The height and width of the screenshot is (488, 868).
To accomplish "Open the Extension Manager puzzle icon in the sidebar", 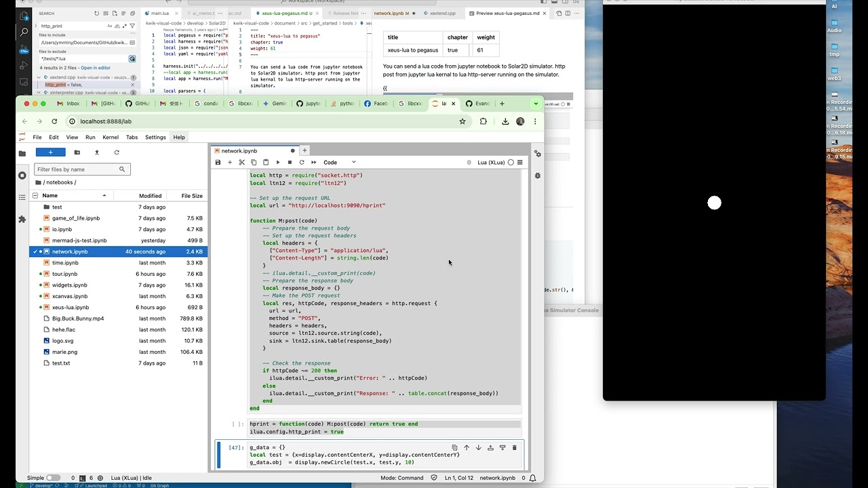I will [x=22, y=220].
